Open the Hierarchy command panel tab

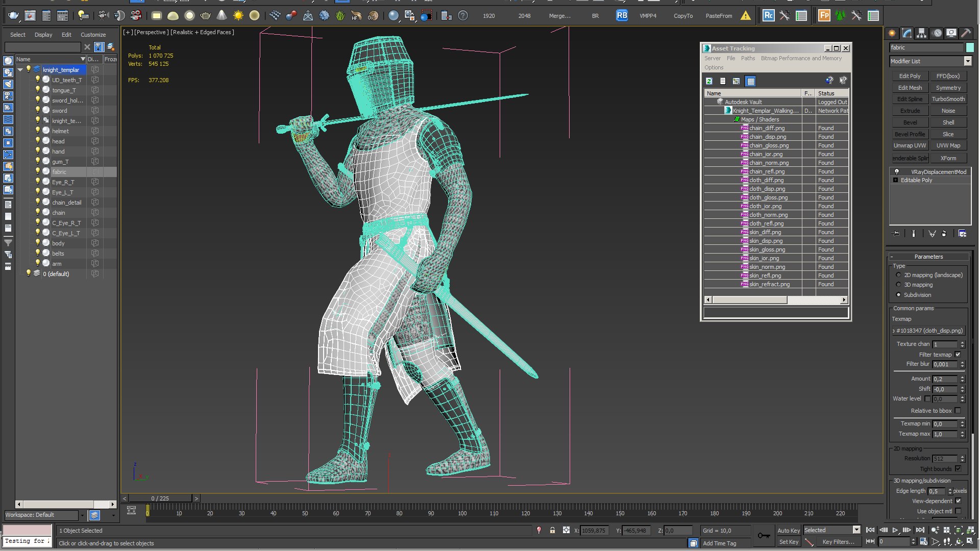click(921, 33)
